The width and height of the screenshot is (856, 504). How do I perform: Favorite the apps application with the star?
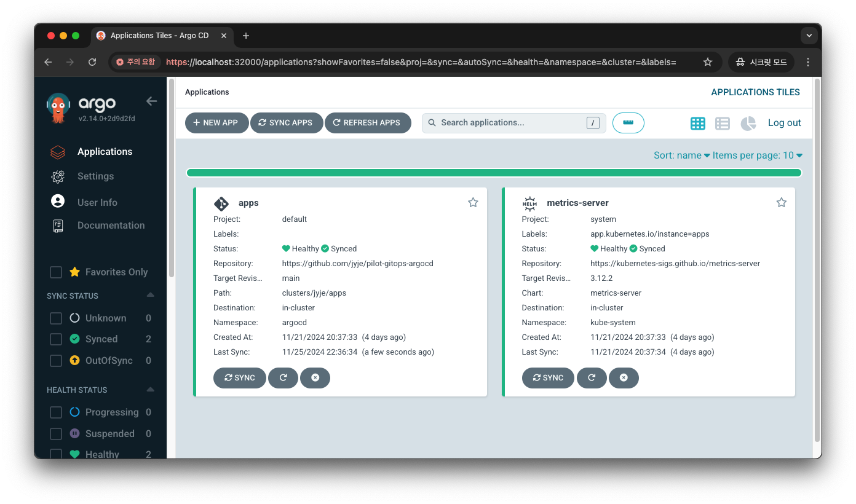point(473,202)
